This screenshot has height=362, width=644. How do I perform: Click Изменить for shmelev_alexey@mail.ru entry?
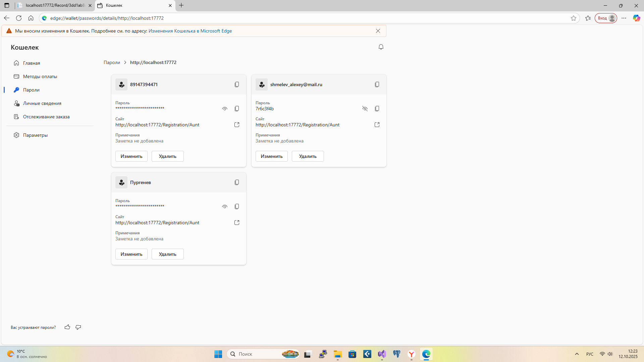click(271, 156)
